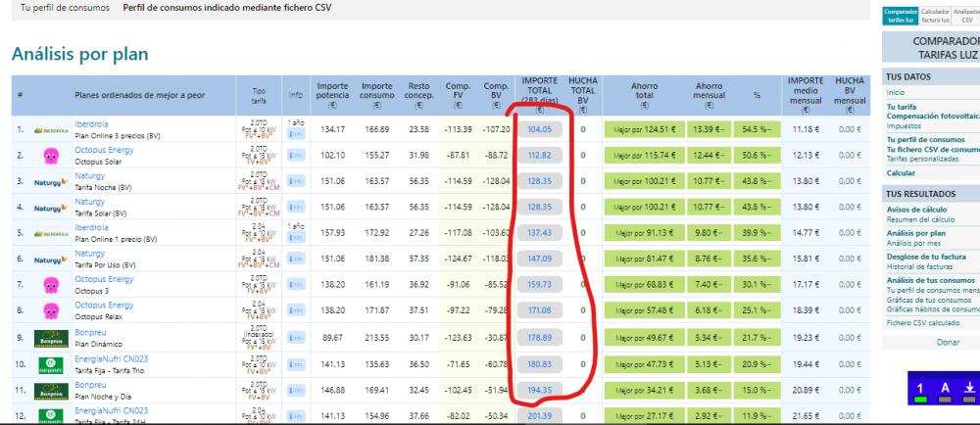Click the pink Octopus logo in row 8
The height and width of the screenshot is (425, 980).
tap(51, 310)
